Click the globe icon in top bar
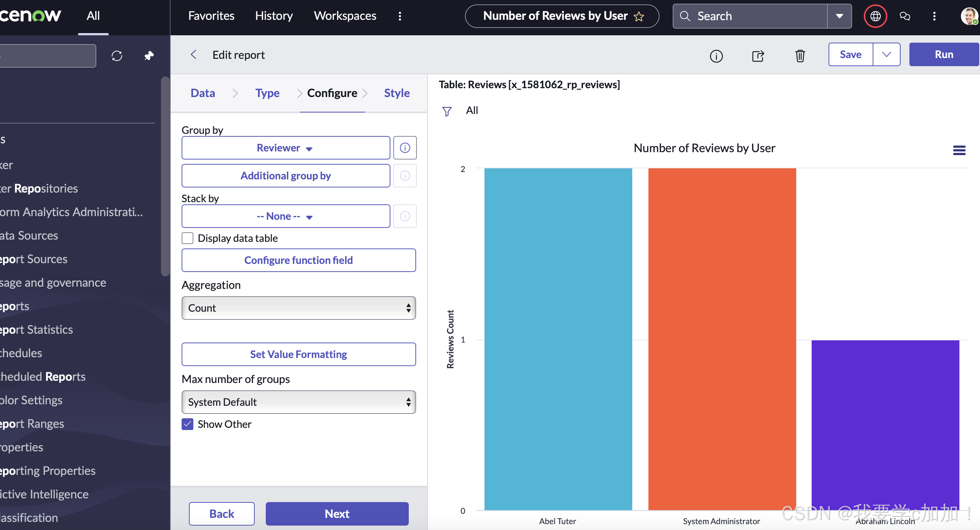 (x=875, y=16)
